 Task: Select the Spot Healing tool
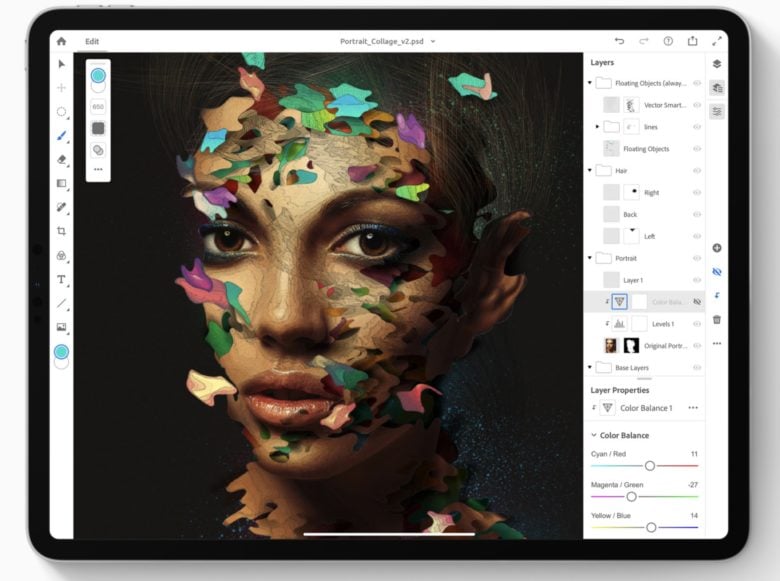point(61,207)
